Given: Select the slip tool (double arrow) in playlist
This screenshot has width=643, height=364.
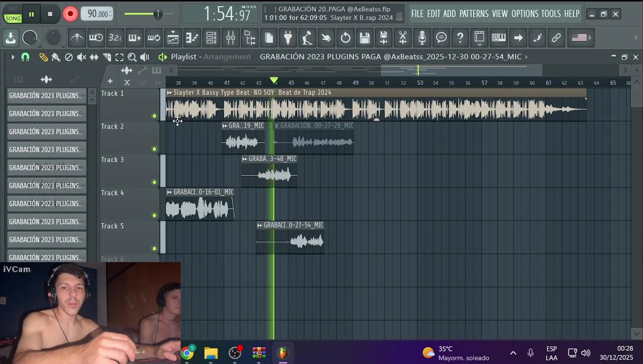Looking at the screenshot, I should [x=94, y=57].
